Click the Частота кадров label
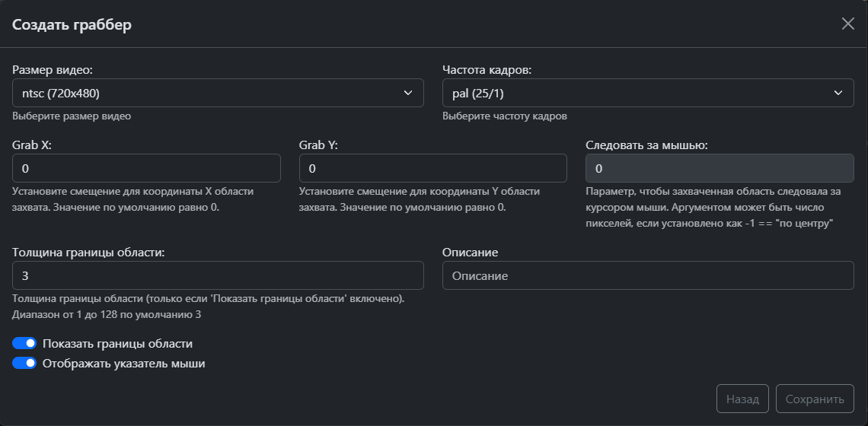Screen dimensions: 868x426 point(487,69)
